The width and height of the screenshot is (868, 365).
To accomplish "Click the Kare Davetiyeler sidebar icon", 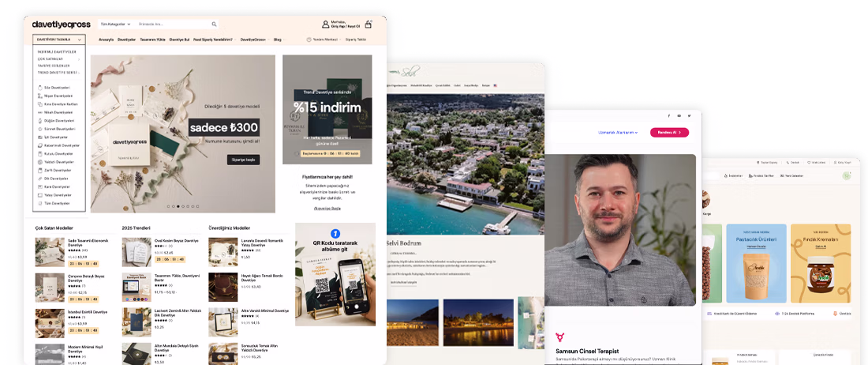I will [x=40, y=187].
